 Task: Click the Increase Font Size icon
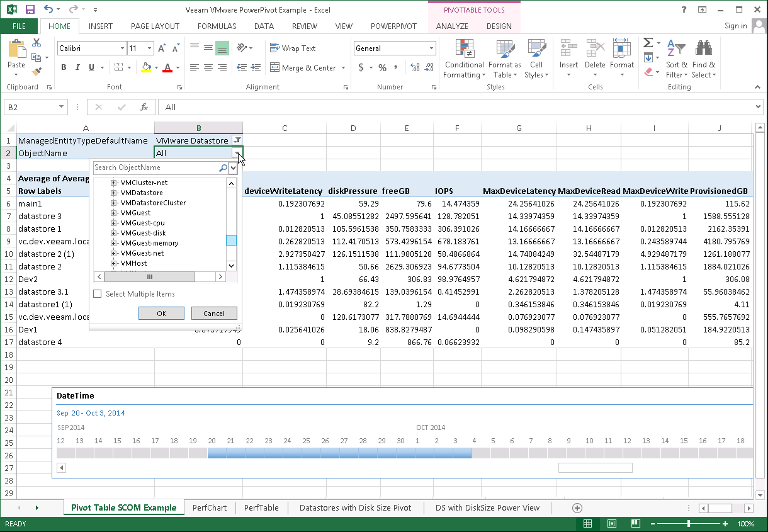click(162, 48)
